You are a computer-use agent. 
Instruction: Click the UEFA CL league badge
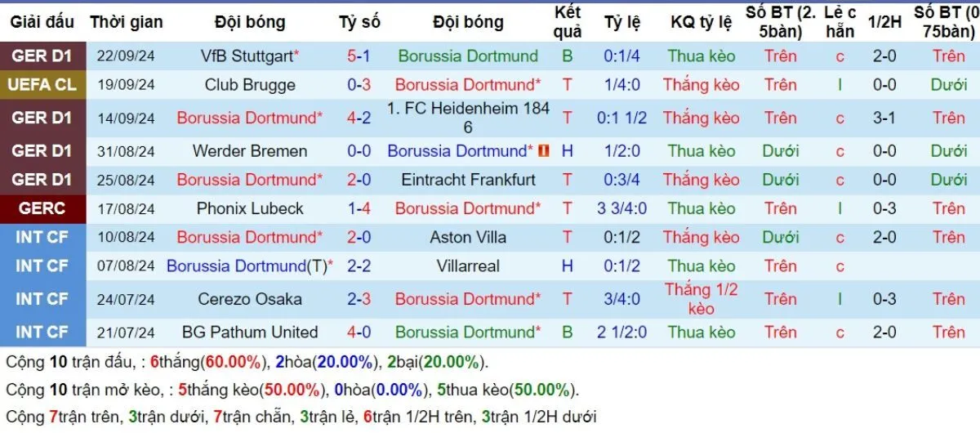coord(42,85)
